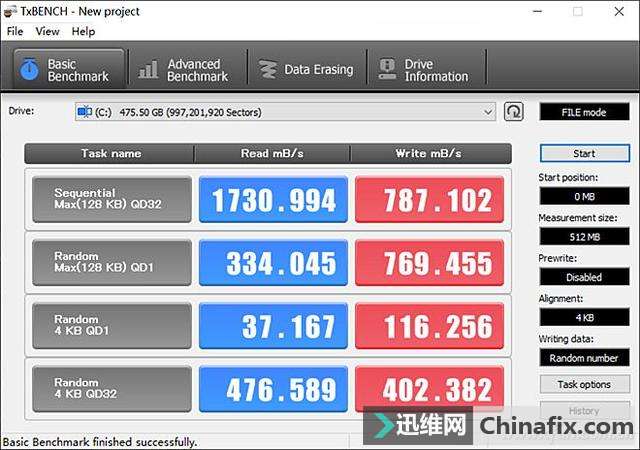640x450 pixels.
Task: Open the Help menu
Action: 83,31
